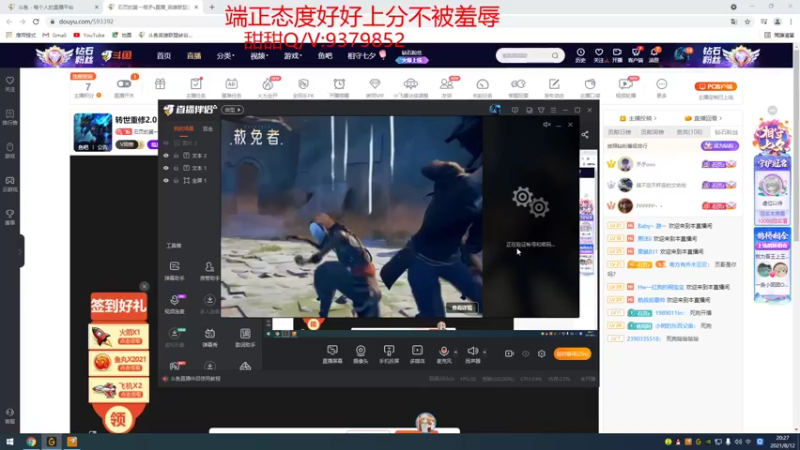Open the 历史 history clock icon in header
Screen dimensions: 800x450
point(581,55)
